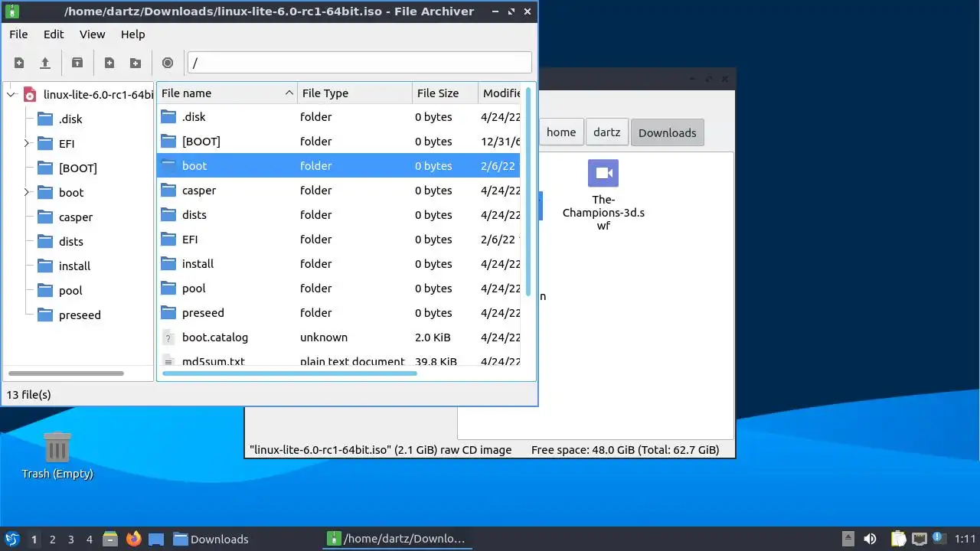Click the Trash icon on the desktop
The width and height of the screenshot is (980, 551).
click(57, 447)
